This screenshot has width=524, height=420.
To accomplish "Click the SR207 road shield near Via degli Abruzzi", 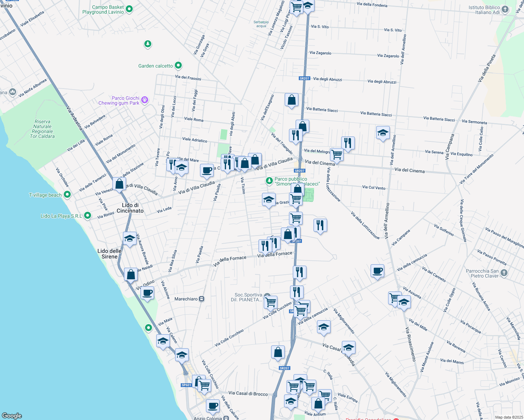I will click(x=304, y=78).
